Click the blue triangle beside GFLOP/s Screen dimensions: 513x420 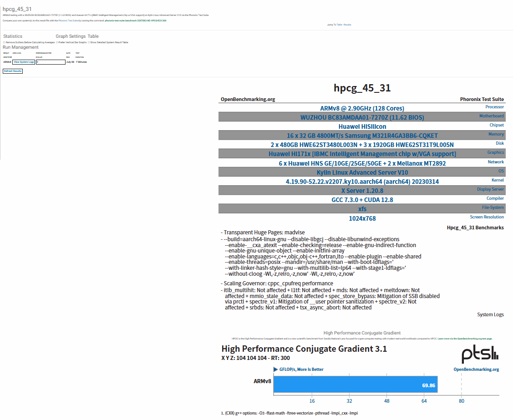pyautogui.click(x=275, y=369)
